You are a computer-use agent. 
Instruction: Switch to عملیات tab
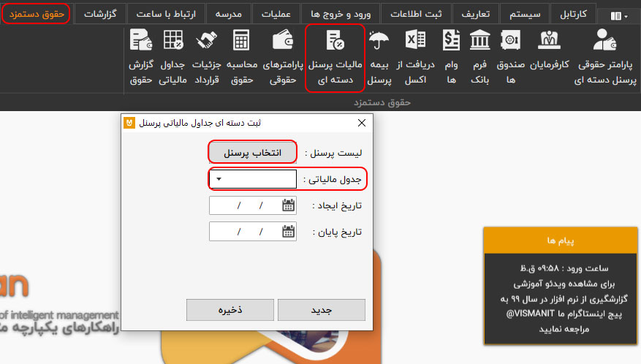coord(276,14)
